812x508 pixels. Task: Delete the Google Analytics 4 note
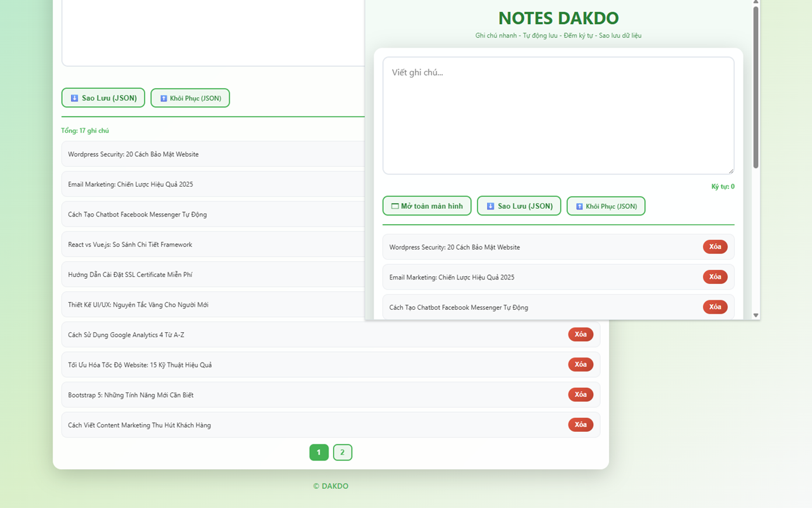[580, 334]
